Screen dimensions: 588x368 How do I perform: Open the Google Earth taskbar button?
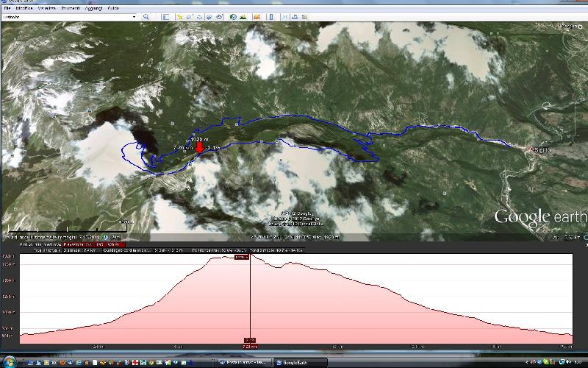300,362
